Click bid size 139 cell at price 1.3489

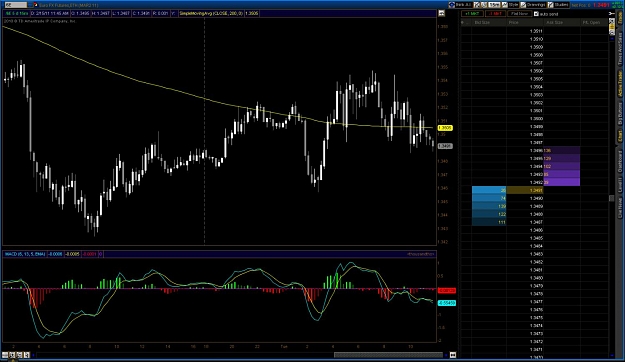(489, 206)
